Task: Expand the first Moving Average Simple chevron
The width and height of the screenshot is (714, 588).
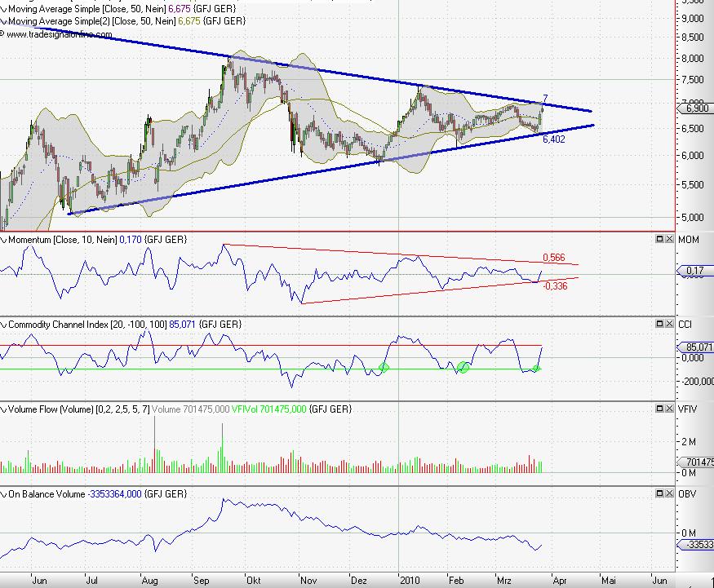Action: click(3, 7)
